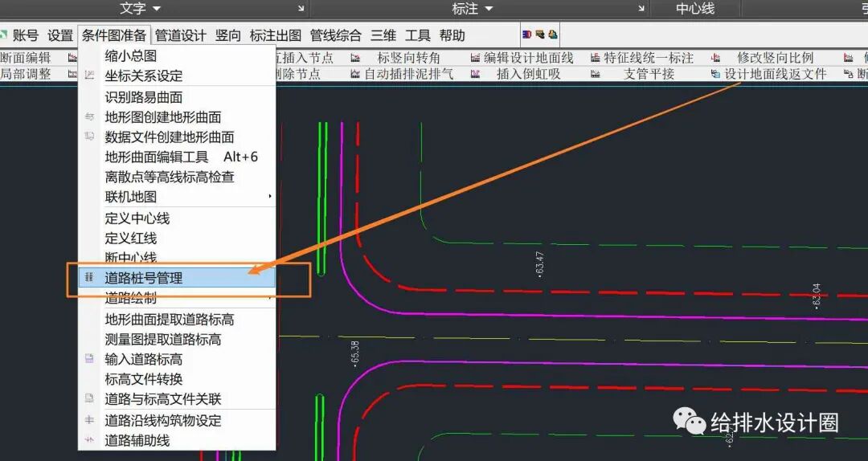Click the second small icon right of 帮助
Image resolution: width=868 pixels, height=461 pixels.
(540, 35)
